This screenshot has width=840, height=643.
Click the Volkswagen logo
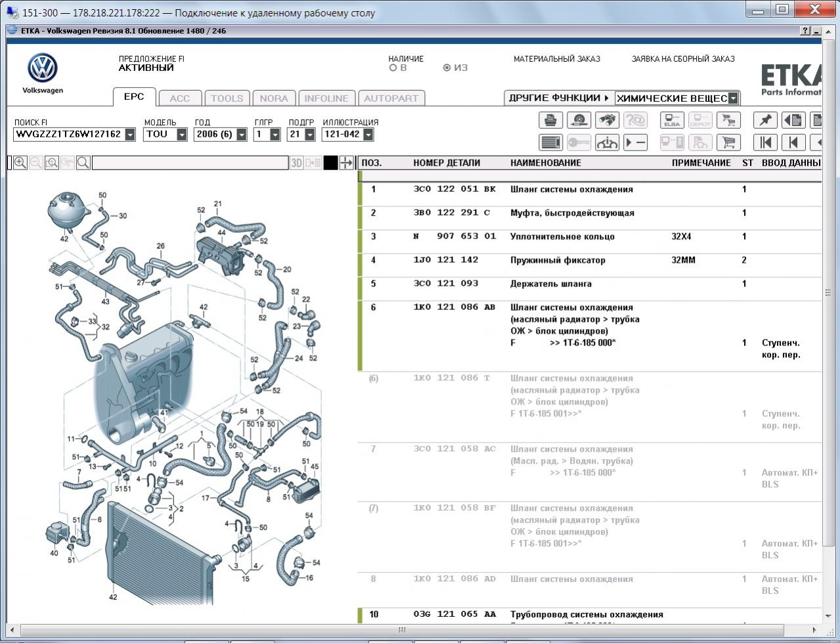(43, 68)
